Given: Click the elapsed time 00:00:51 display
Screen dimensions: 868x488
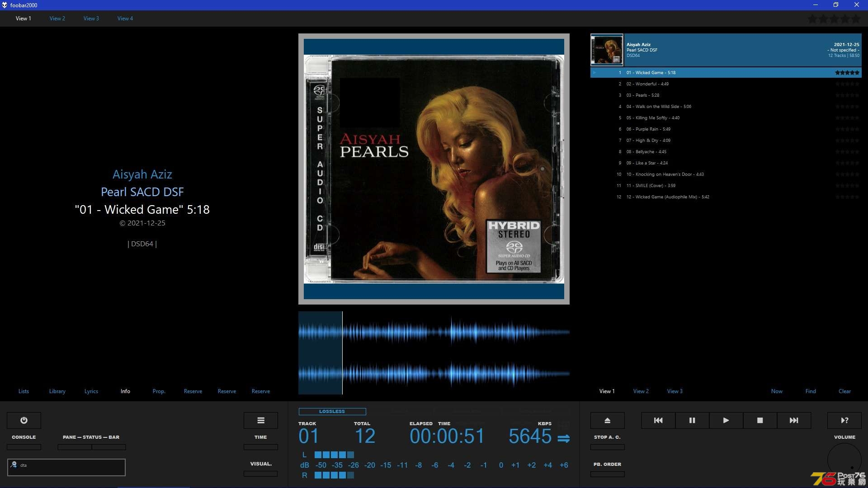Looking at the screenshot, I should pyautogui.click(x=447, y=436).
